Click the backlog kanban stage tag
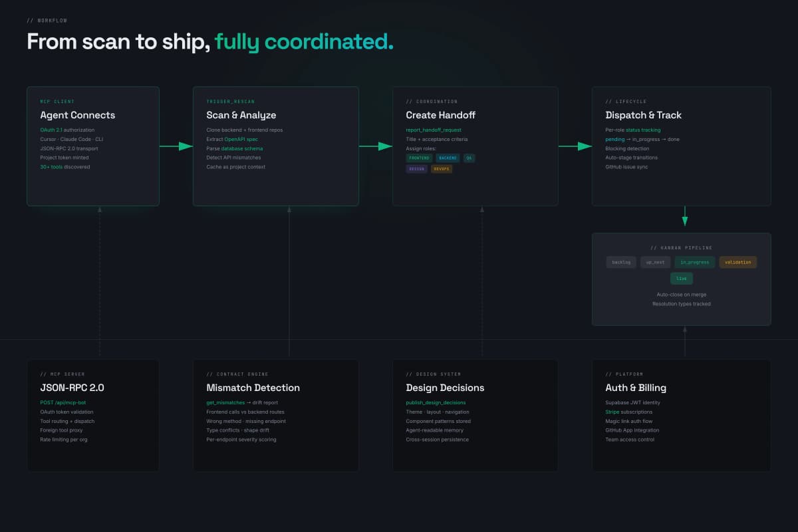Image resolution: width=798 pixels, height=532 pixels. point(621,262)
